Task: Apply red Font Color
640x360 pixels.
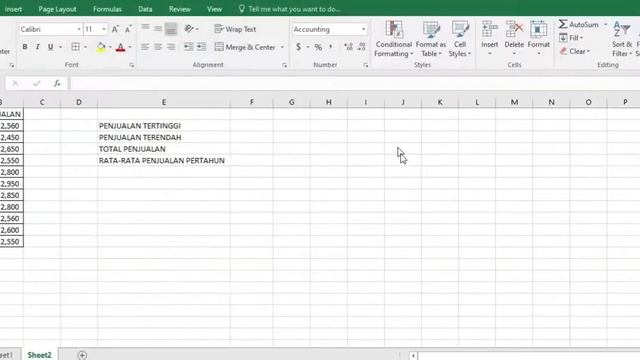Action: click(120, 47)
